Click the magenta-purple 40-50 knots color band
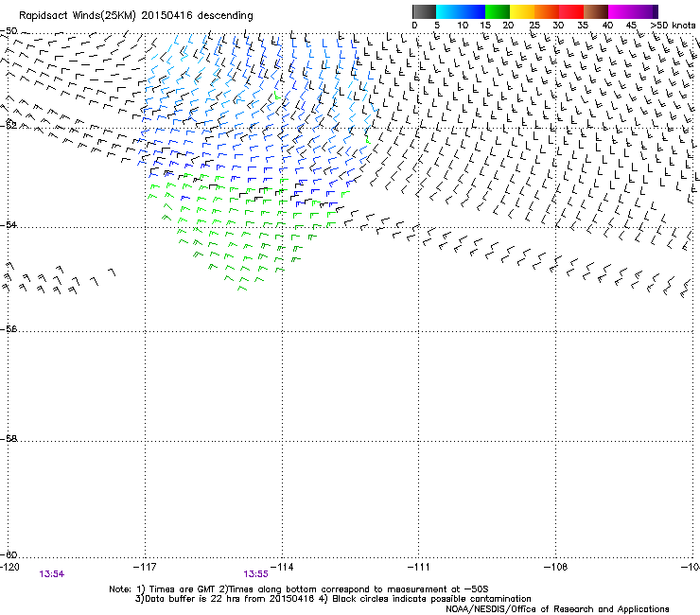 coord(633,11)
